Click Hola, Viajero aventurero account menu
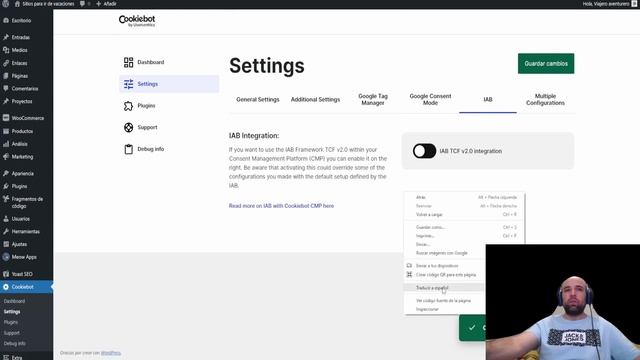 tap(609, 4)
